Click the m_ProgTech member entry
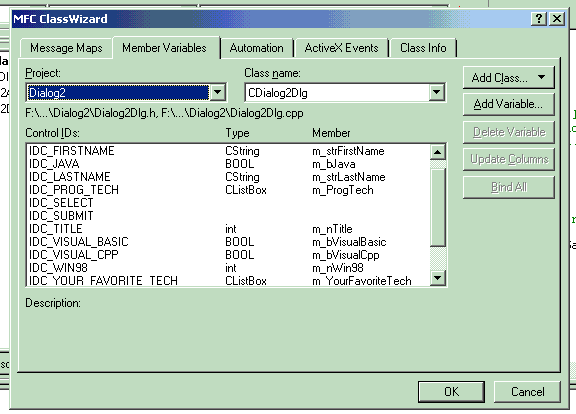Screen dimensions: 576x414 [x=343, y=190]
